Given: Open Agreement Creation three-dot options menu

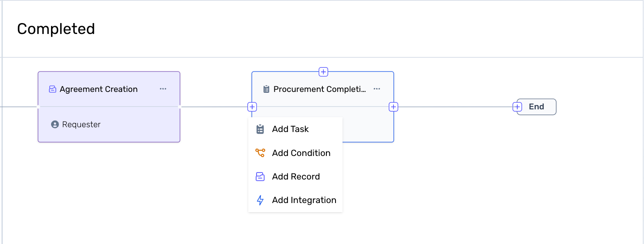Looking at the screenshot, I should click(x=163, y=89).
